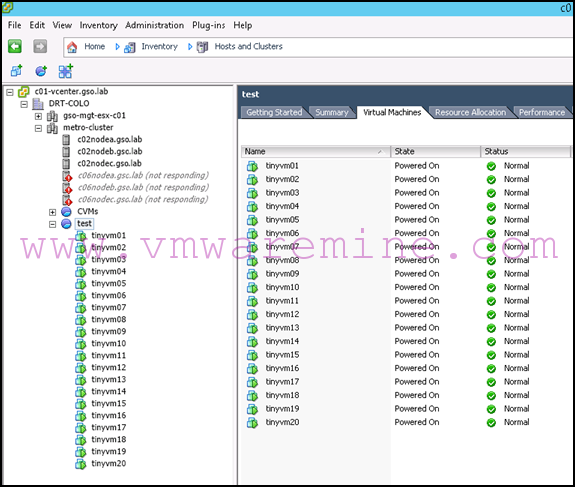Click the grey Forward navigation arrow
This screenshot has width=575, height=487.
click(x=40, y=47)
